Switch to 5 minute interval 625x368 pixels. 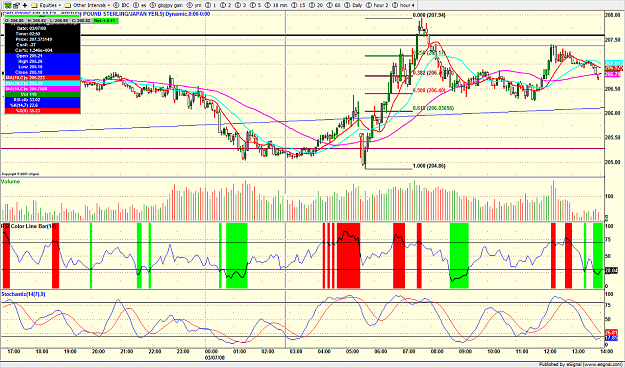coord(256,5)
